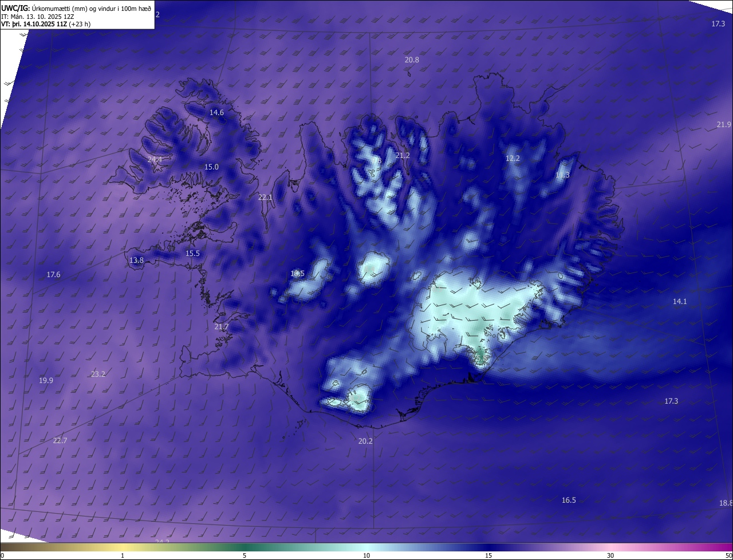Click the 23.2 value label
Screen dimensions: 733x560
tap(98, 374)
